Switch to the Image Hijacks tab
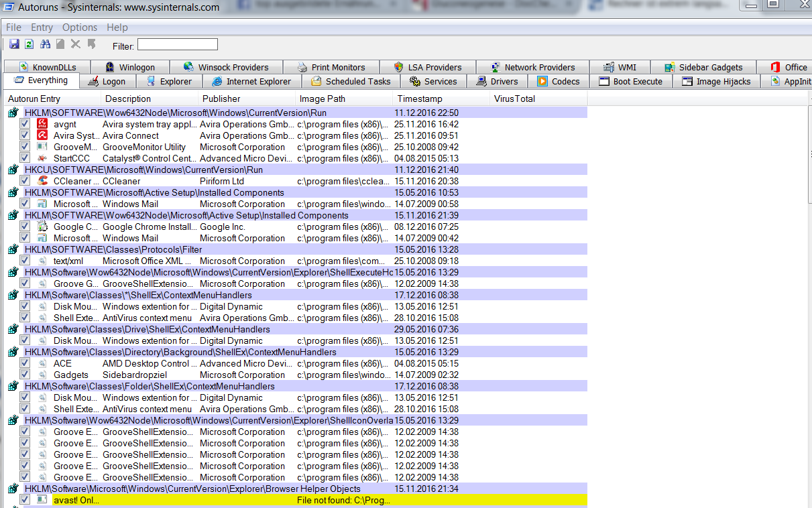Image resolution: width=812 pixels, height=508 pixels. (x=717, y=81)
